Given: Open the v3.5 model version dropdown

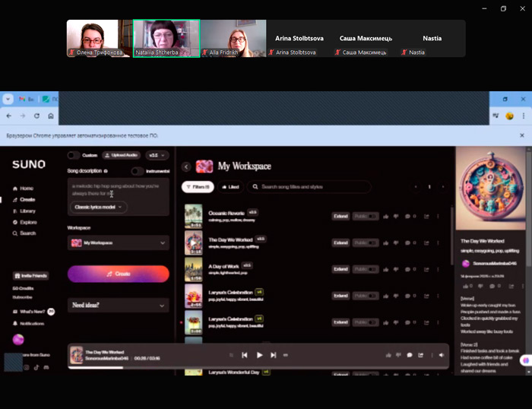Looking at the screenshot, I should pos(157,155).
